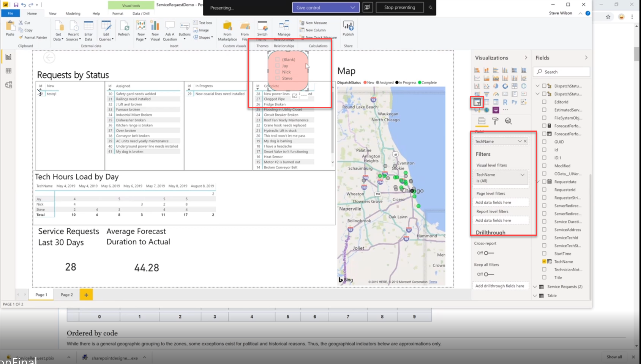The height and width of the screenshot is (364, 641).
Task: Check the Id field checkbox
Action: (x=544, y=150)
